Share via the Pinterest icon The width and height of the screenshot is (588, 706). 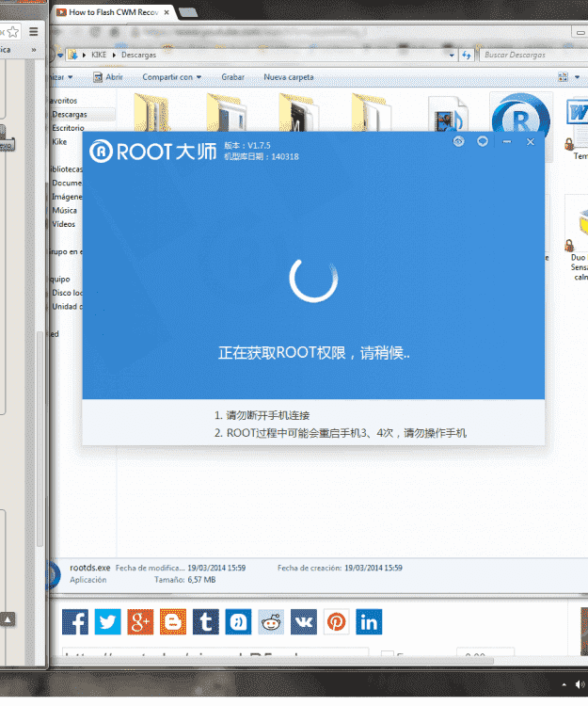(x=336, y=622)
